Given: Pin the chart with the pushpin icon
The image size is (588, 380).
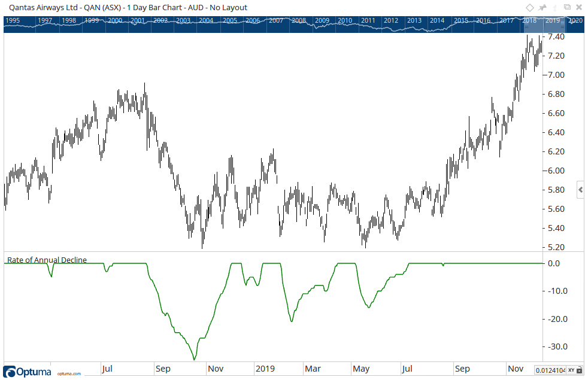Looking at the screenshot, I should 542,8.
